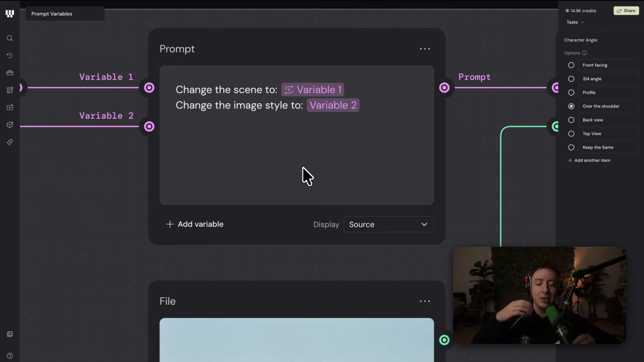Open the 3D cube sidebar icon
This screenshot has width=644, height=362.
point(10,125)
